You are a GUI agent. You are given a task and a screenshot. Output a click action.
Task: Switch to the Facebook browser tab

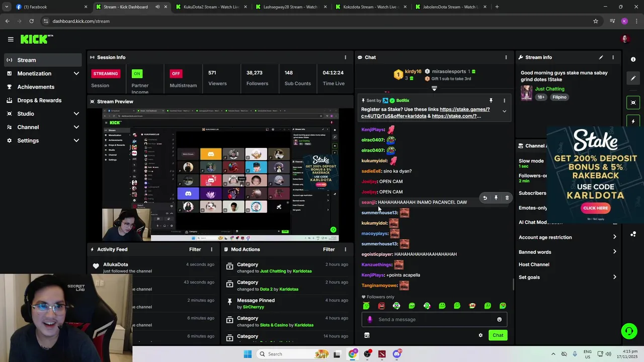coord(50,7)
